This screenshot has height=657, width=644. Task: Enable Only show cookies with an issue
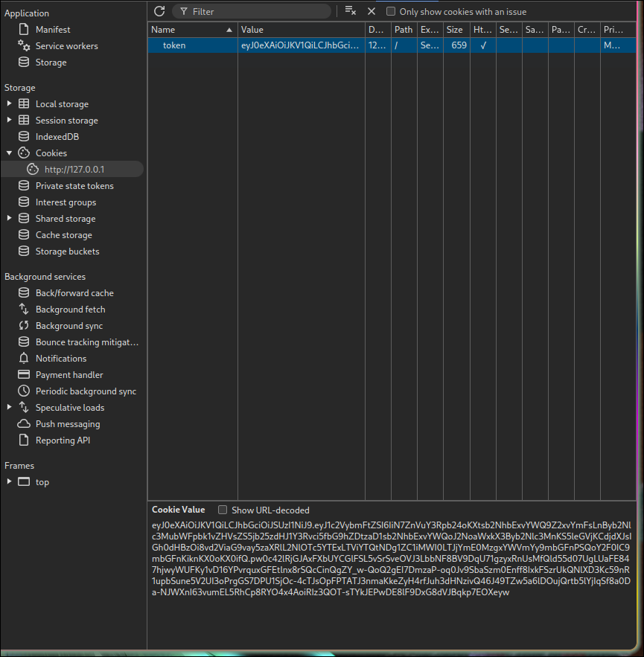coord(391,12)
